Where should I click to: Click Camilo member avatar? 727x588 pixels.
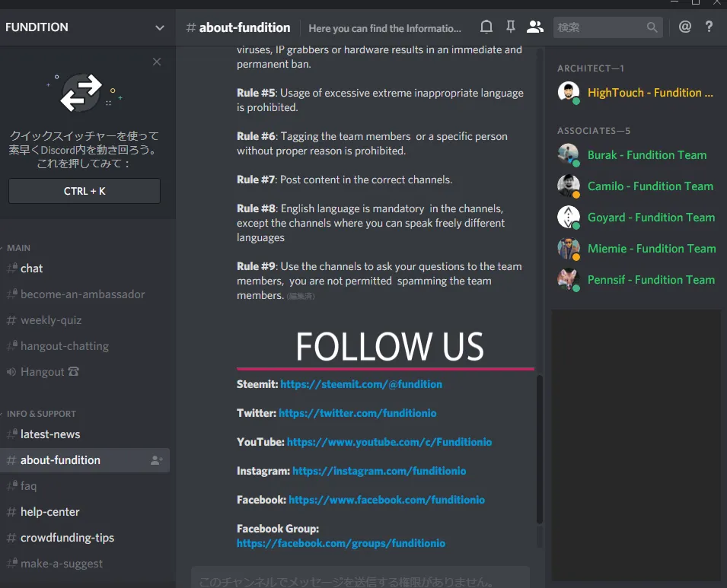point(569,186)
